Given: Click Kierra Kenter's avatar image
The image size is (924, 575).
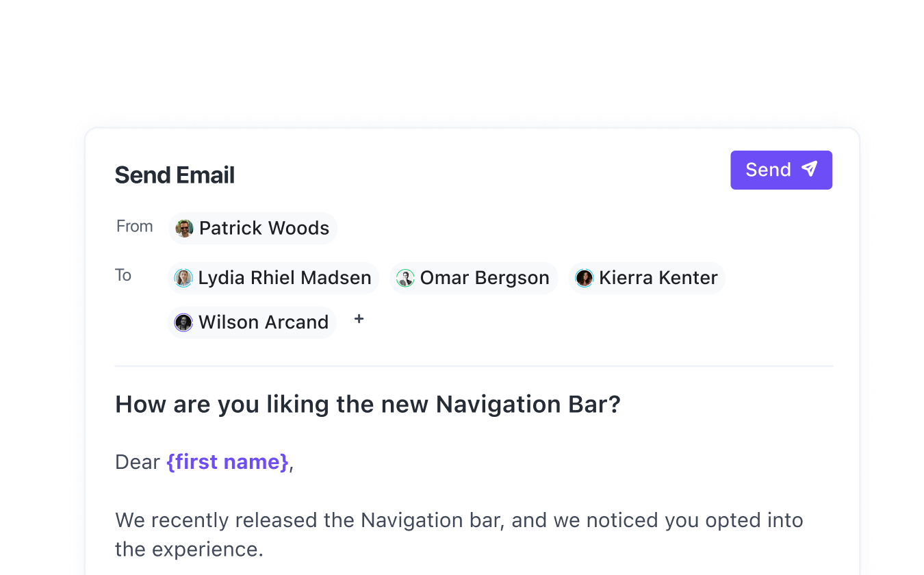Looking at the screenshot, I should [x=584, y=278].
